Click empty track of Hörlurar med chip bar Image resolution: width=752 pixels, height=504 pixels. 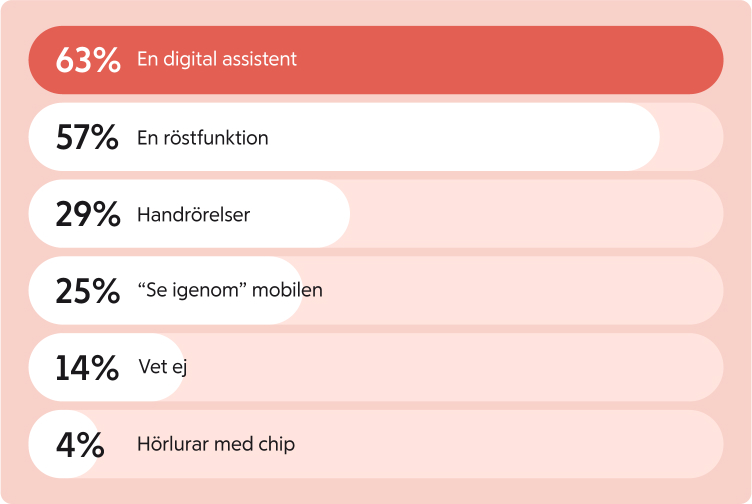(x=508, y=444)
